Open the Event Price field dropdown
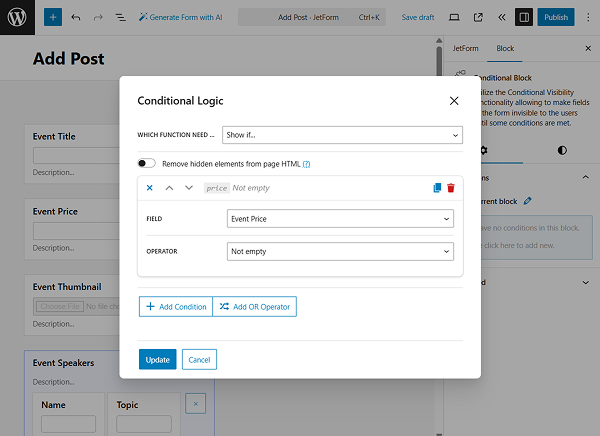This screenshot has width=600, height=436. (x=340, y=219)
